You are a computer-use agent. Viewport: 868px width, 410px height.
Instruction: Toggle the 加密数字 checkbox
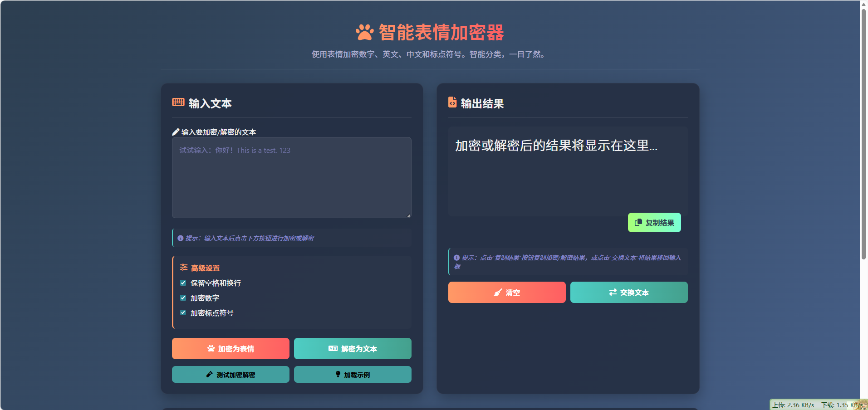(x=183, y=298)
